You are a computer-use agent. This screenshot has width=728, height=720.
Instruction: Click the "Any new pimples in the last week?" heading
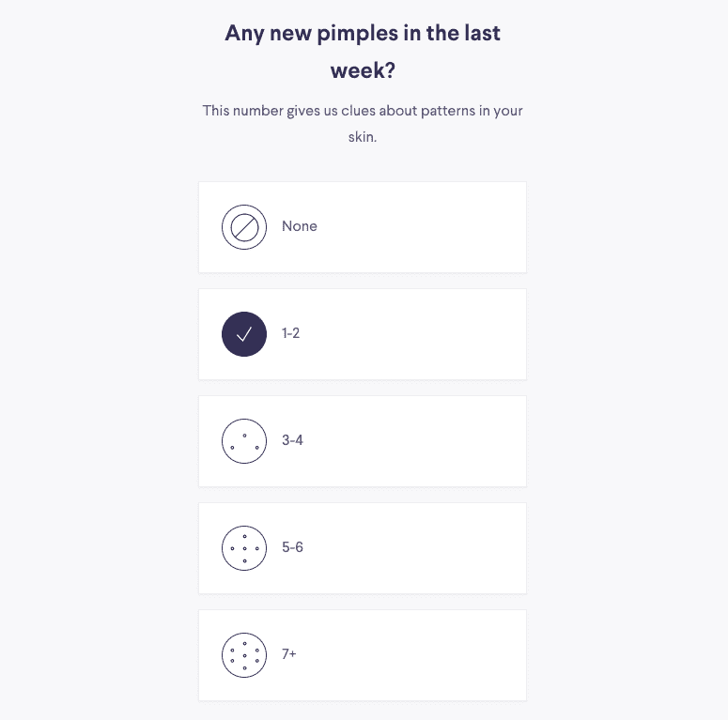[x=363, y=51]
